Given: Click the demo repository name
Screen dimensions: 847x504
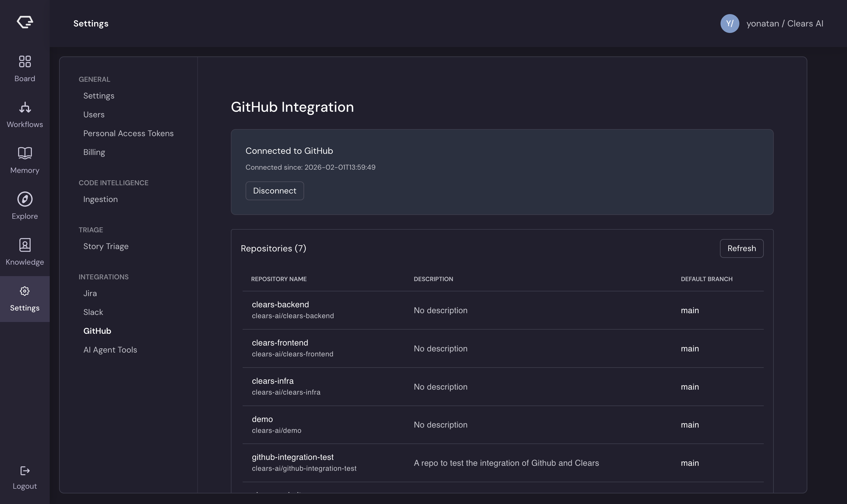Looking at the screenshot, I should 262,419.
